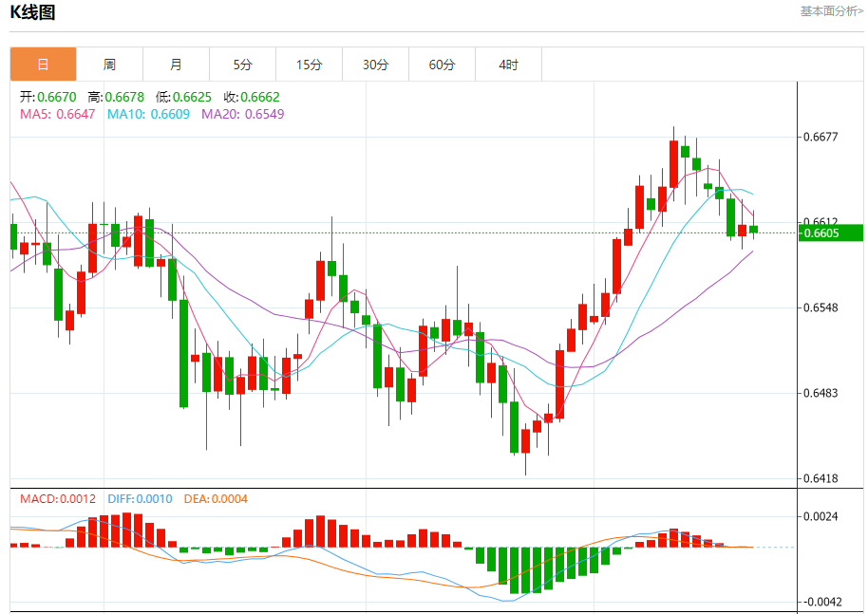The image size is (868, 614).
Task: Switch to the 4时 chart tab
Action: (508, 65)
